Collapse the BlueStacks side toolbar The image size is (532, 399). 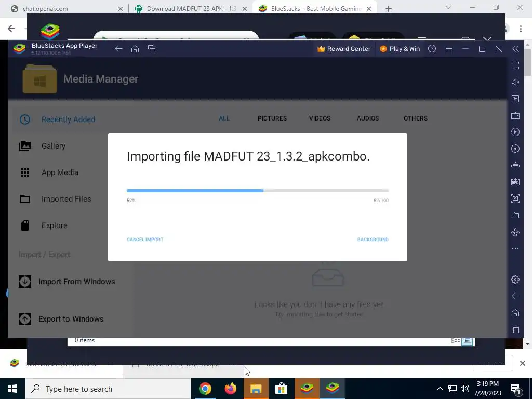pyautogui.click(x=515, y=49)
